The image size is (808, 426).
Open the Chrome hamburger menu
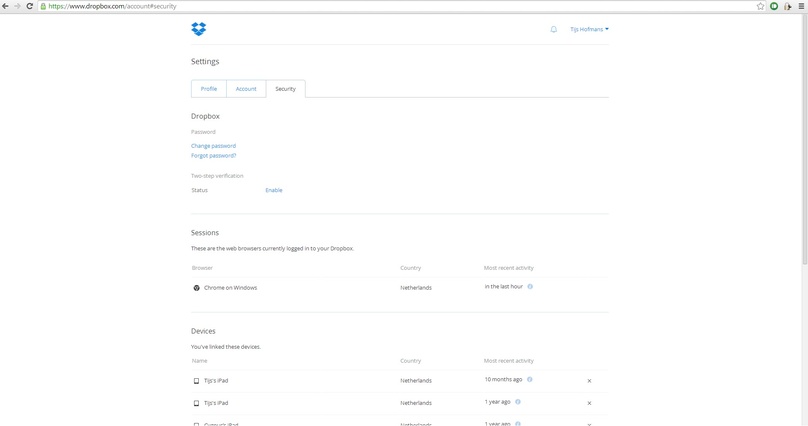(801, 6)
